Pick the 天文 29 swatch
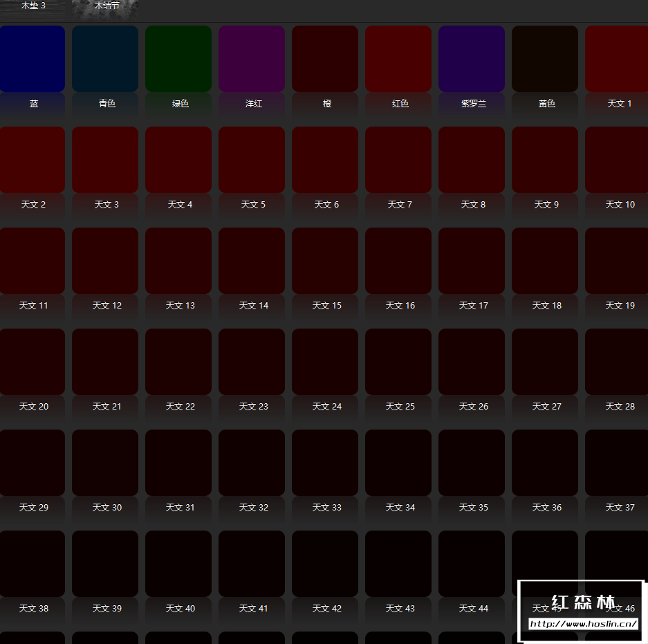 tap(33, 463)
